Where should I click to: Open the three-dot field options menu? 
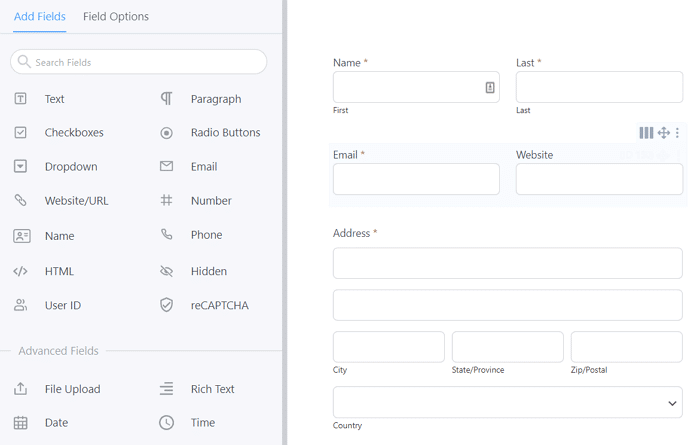[x=678, y=133]
